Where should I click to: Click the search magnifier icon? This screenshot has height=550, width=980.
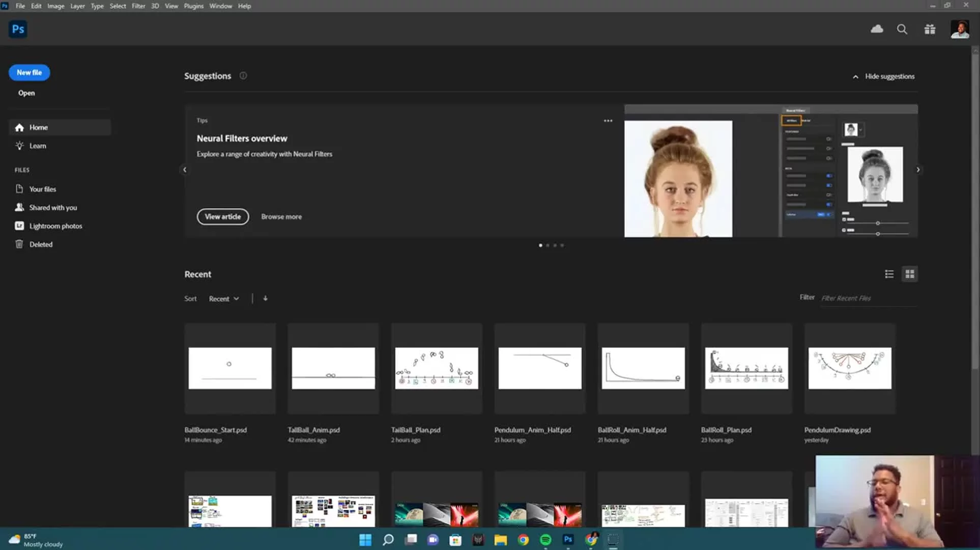tap(902, 29)
